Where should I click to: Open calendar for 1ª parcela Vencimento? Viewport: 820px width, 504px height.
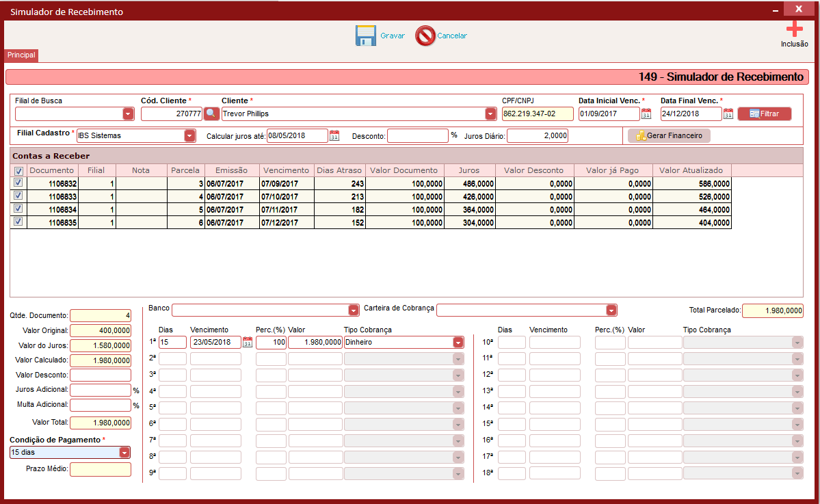248,343
